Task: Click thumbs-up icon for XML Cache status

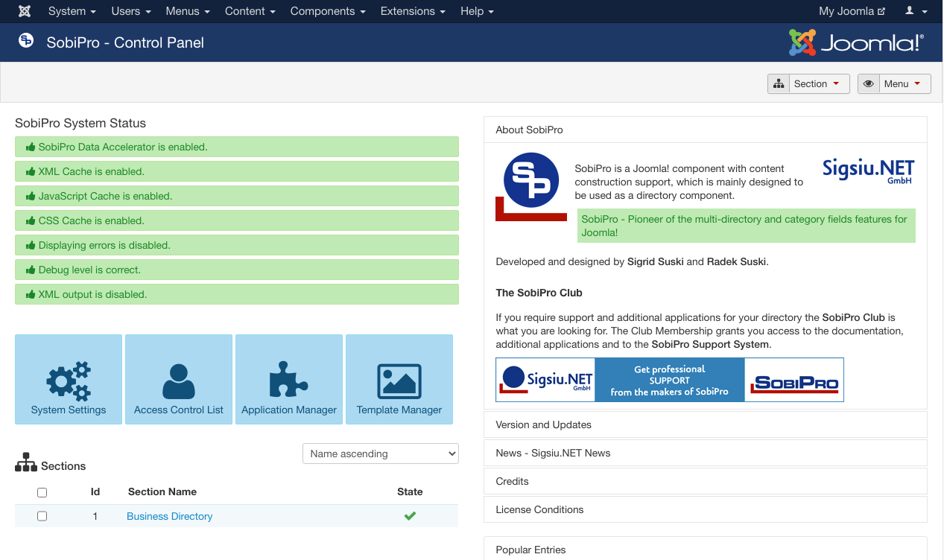Action: [31, 172]
